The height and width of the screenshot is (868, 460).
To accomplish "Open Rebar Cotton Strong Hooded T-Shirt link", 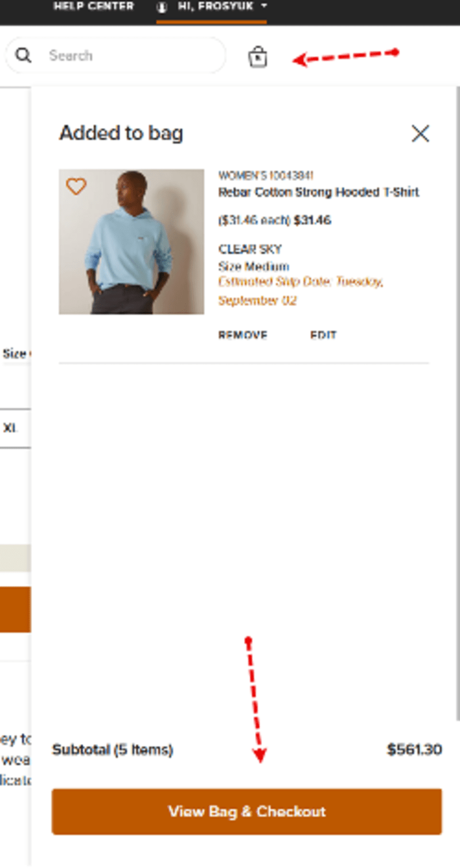I will point(319,193).
